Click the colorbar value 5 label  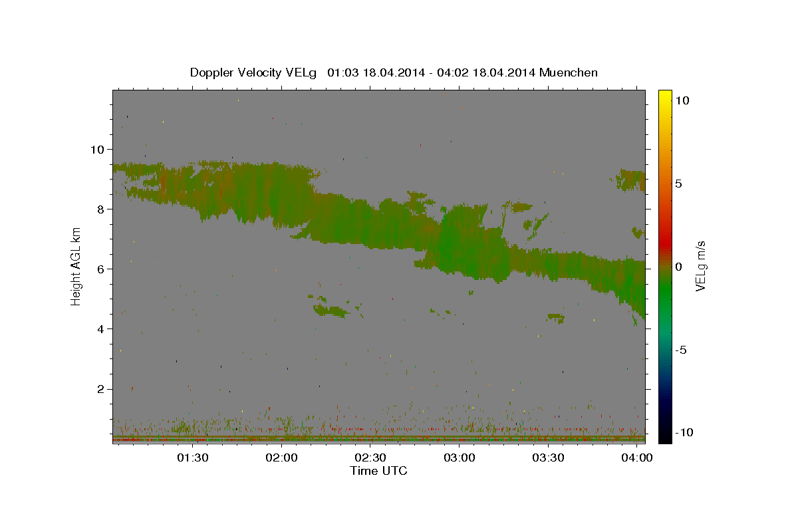pyautogui.click(x=678, y=184)
